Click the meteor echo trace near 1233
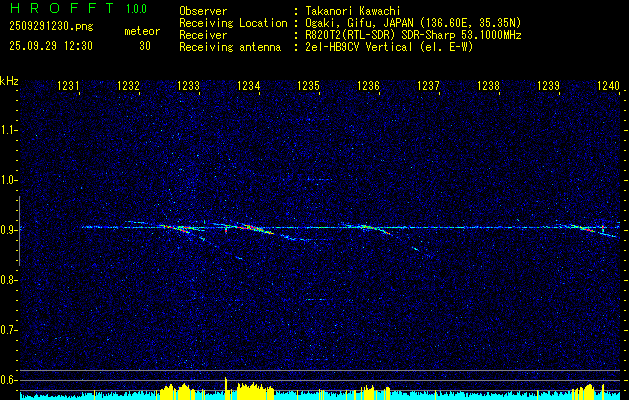The image size is (629, 400). point(177,228)
